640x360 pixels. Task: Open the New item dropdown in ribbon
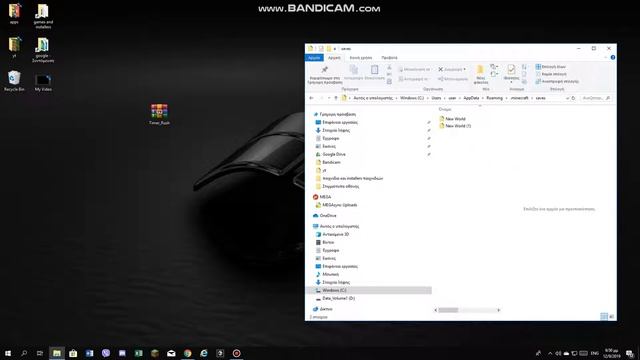(494, 67)
